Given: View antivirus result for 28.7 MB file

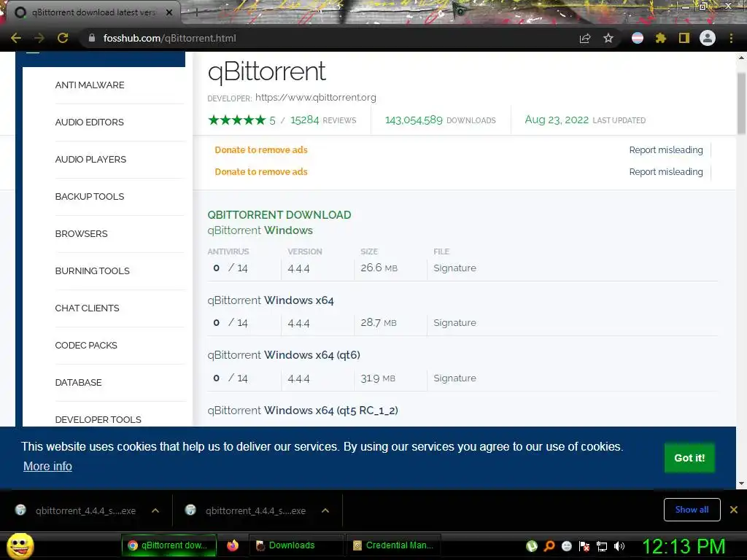Looking at the screenshot, I should [x=231, y=323].
